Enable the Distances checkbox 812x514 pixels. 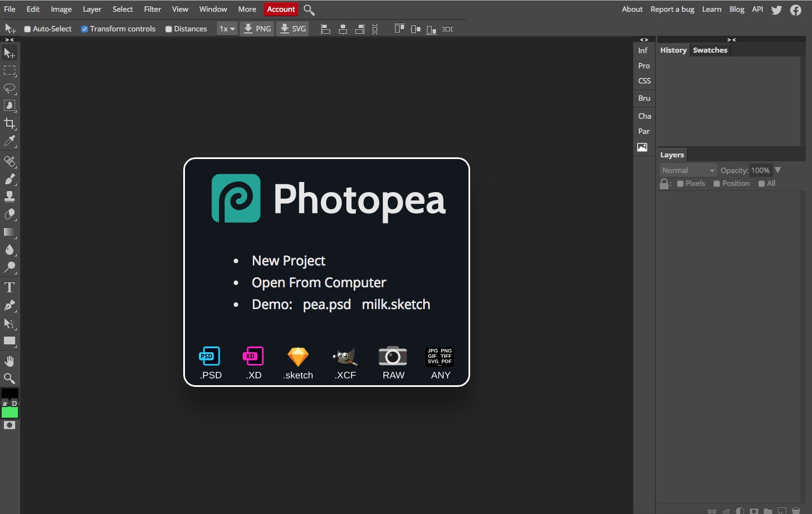pos(169,29)
